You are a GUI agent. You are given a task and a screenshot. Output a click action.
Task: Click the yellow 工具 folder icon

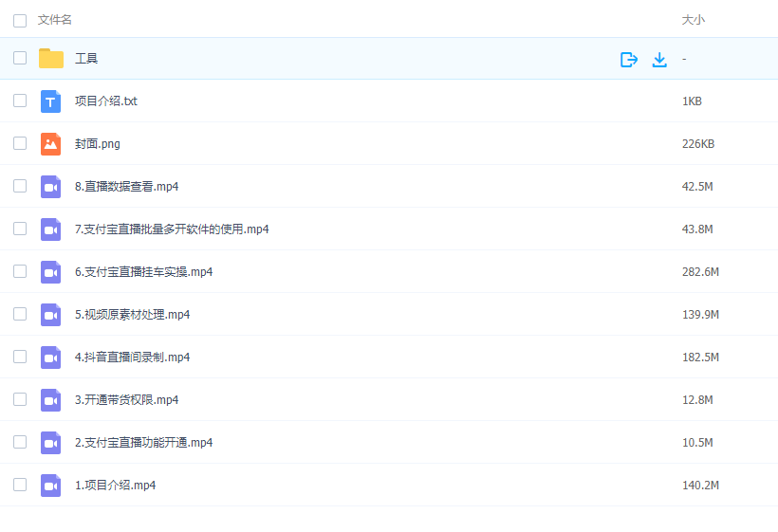click(51, 59)
